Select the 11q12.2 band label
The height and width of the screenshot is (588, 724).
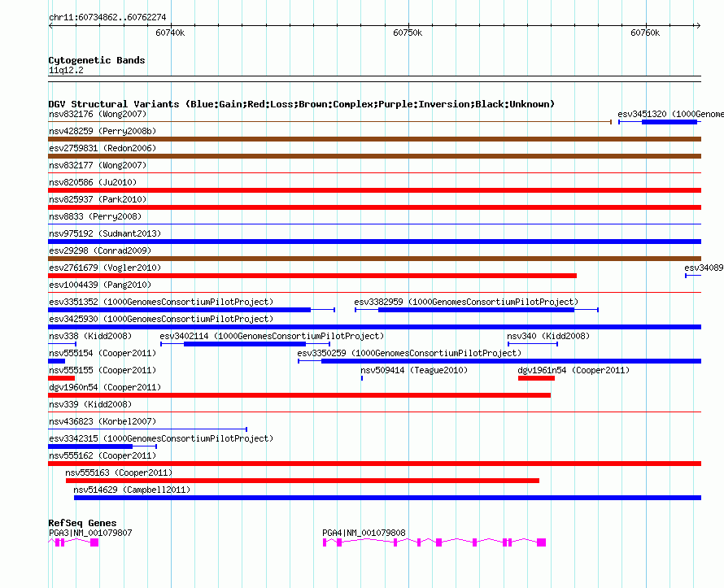[x=66, y=70]
